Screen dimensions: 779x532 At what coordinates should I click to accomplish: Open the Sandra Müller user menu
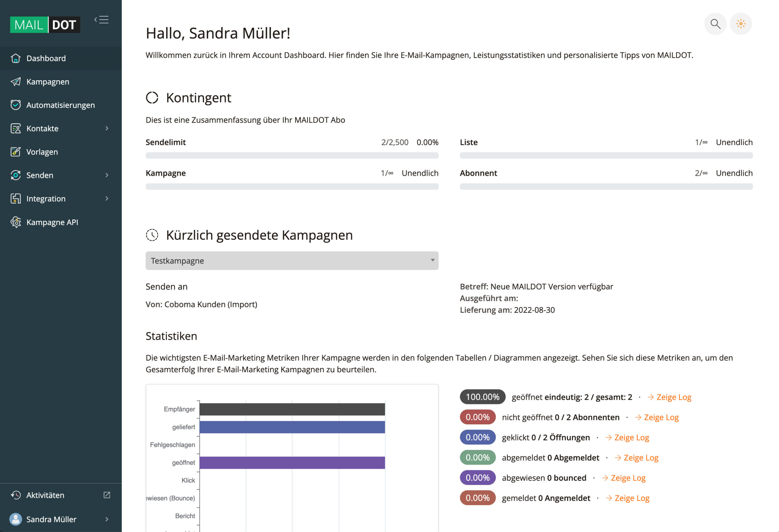click(107, 519)
